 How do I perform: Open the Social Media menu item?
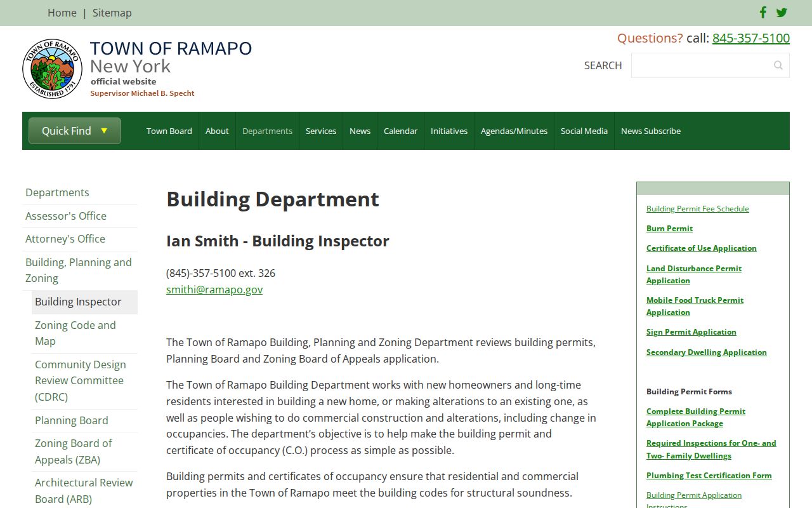(x=584, y=131)
